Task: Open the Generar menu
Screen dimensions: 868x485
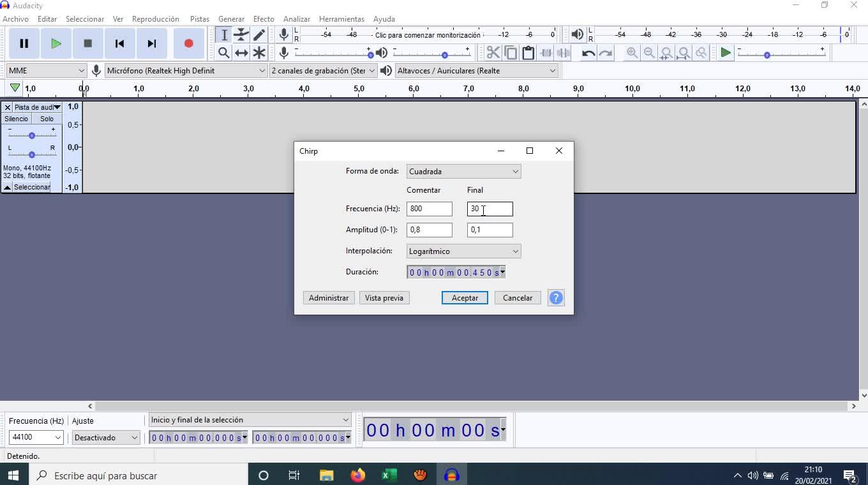Action: point(231,19)
